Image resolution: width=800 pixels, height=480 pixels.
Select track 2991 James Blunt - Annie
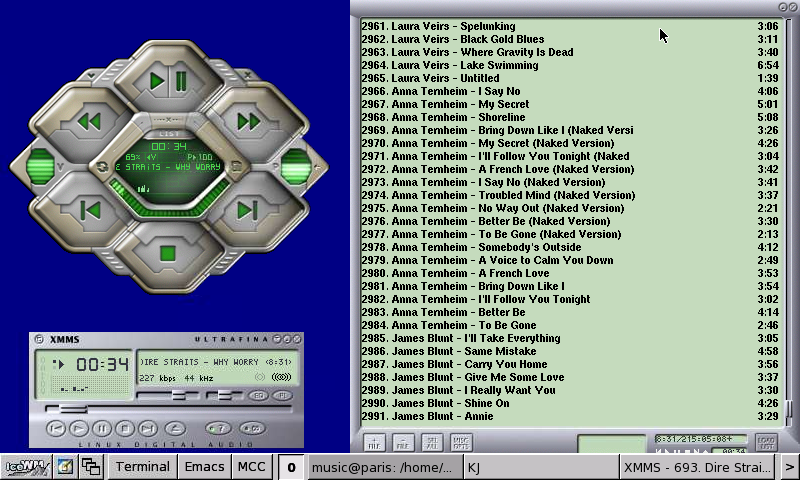pyautogui.click(x=570, y=416)
